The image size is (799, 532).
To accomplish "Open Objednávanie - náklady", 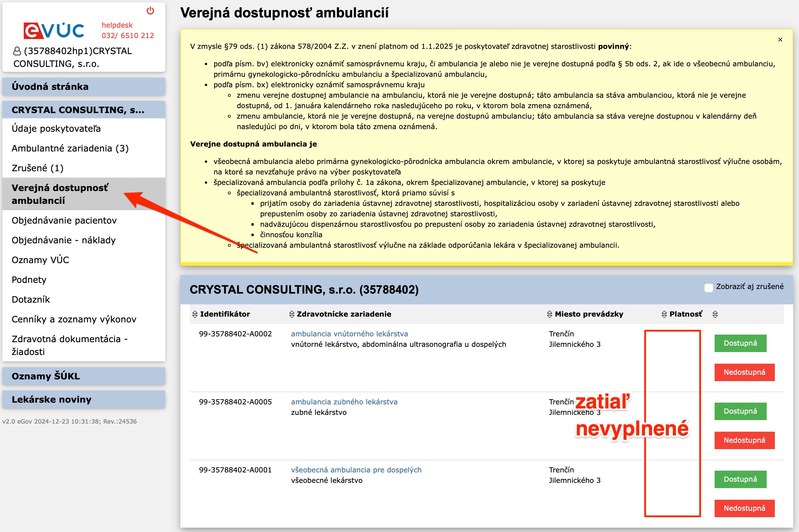I will (84, 240).
